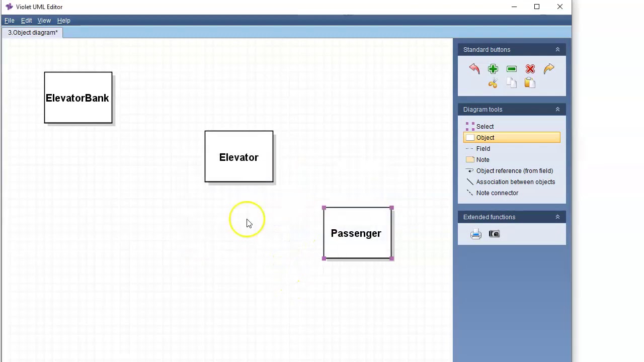Select the Elevator object node
Viewport: 644px width, 362px height.
[239, 157]
